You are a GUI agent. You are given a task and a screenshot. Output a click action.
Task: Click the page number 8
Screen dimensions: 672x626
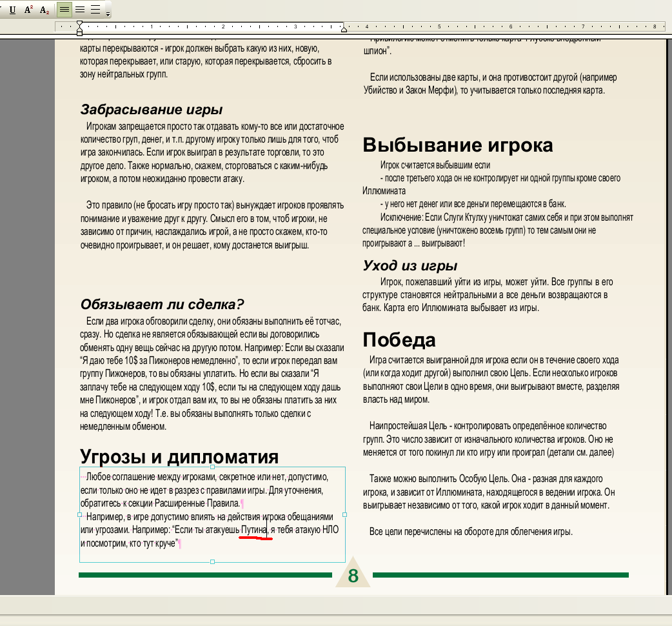tap(353, 576)
